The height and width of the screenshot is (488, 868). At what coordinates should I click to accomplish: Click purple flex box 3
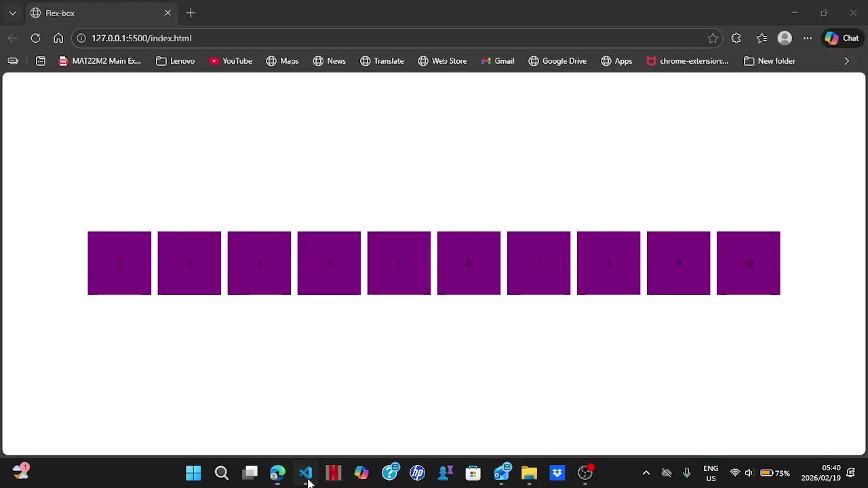point(259,263)
